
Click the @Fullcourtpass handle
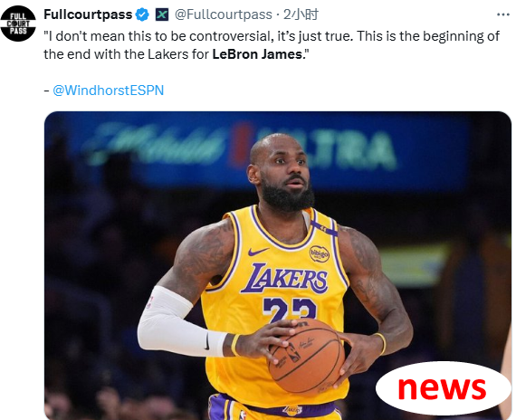click(x=223, y=14)
